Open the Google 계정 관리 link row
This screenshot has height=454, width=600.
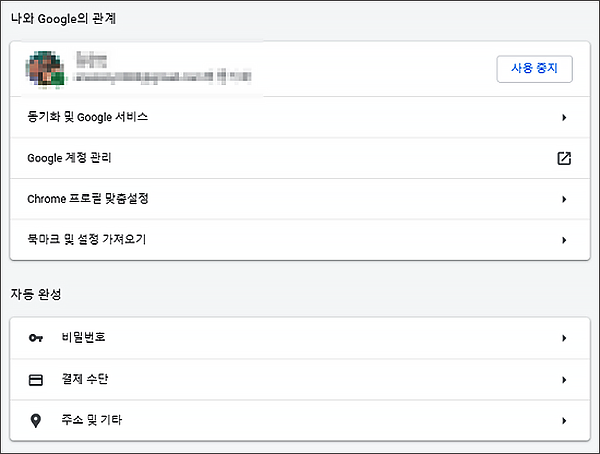pyautogui.click(x=300, y=158)
